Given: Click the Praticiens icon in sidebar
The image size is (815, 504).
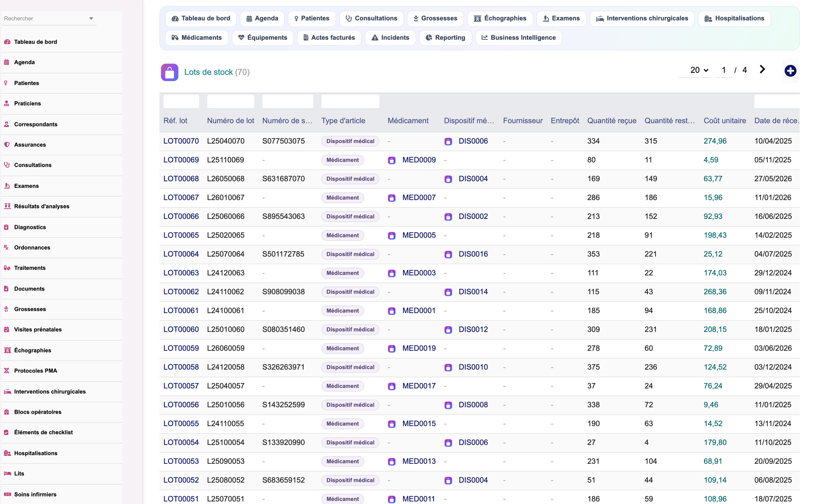Looking at the screenshot, I should point(7,103).
